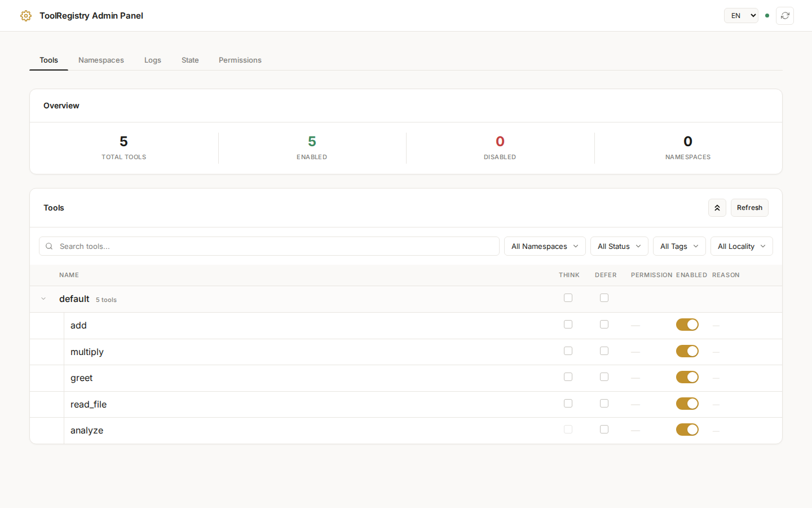Click the Overview section heading

61,106
